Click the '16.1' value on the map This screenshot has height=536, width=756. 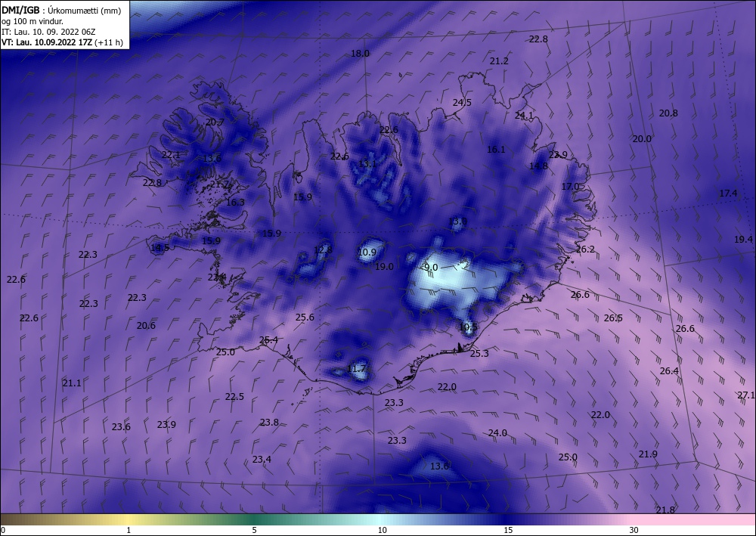[496, 150]
